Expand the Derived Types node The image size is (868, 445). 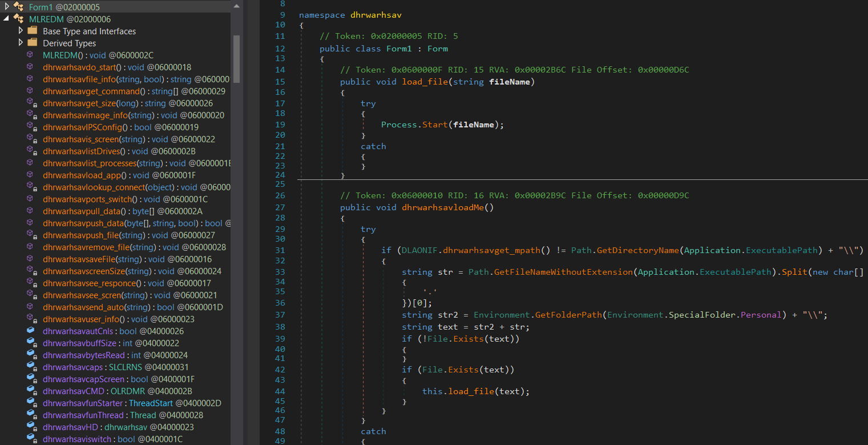point(21,43)
